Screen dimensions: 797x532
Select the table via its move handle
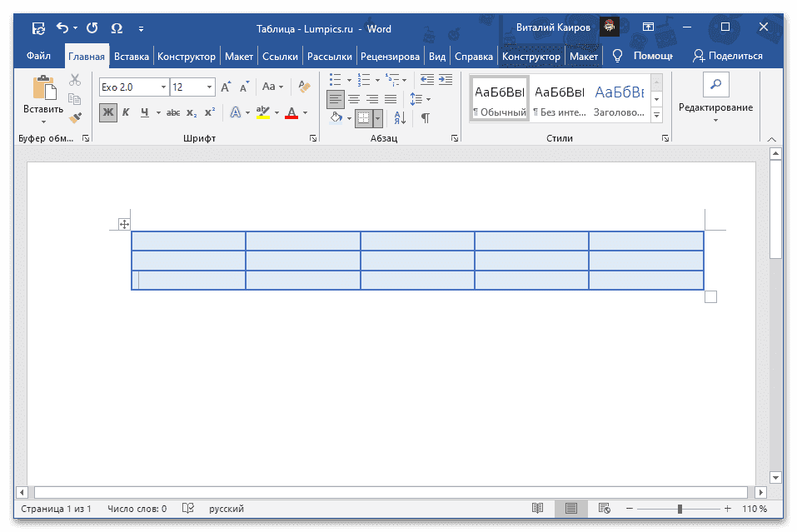click(x=123, y=222)
